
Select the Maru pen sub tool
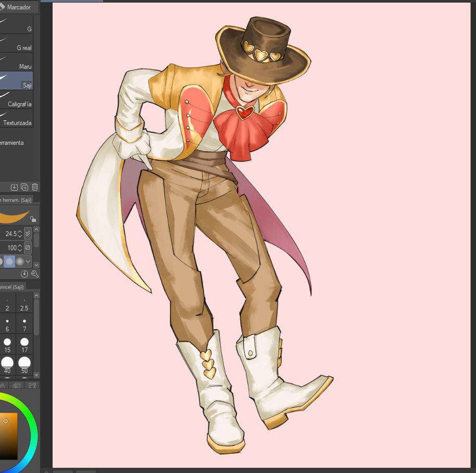point(16,62)
